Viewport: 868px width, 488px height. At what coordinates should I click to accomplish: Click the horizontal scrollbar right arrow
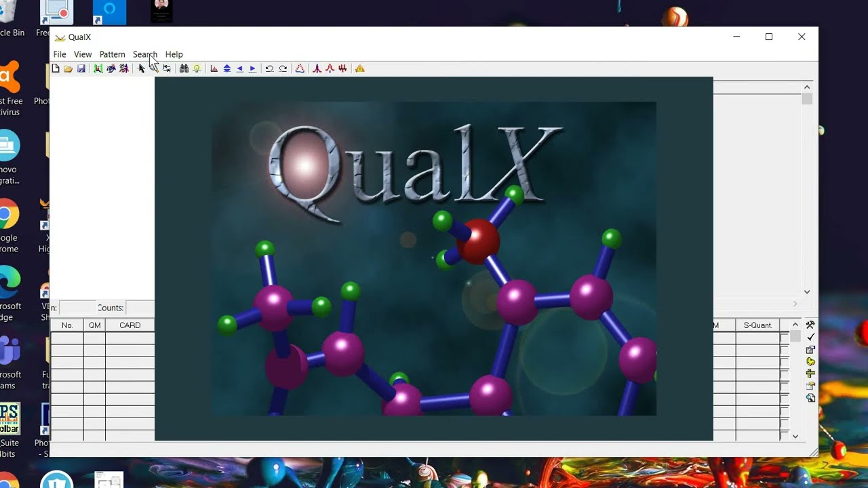pos(795,304)
